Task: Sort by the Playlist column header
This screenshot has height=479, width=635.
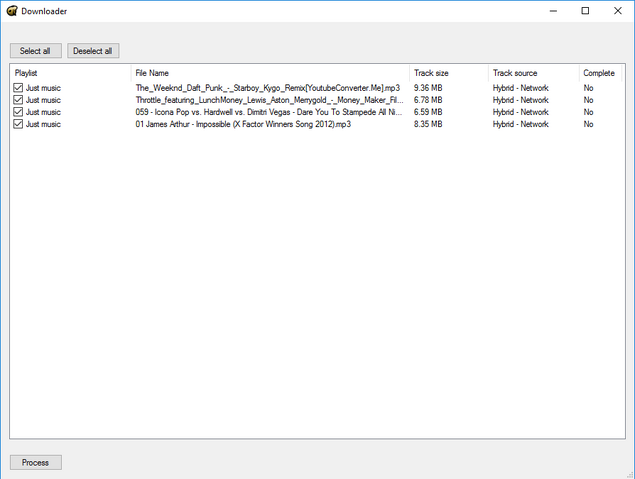Action: (70, 73)
